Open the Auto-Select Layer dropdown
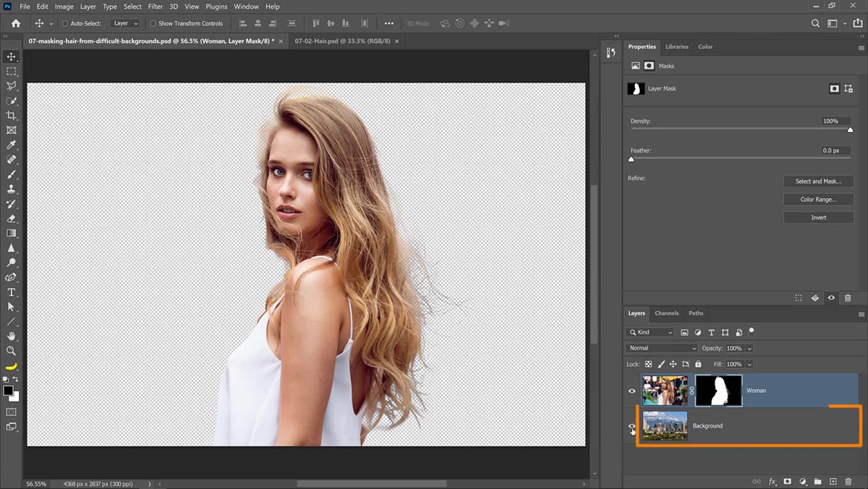 coord(125,23)
